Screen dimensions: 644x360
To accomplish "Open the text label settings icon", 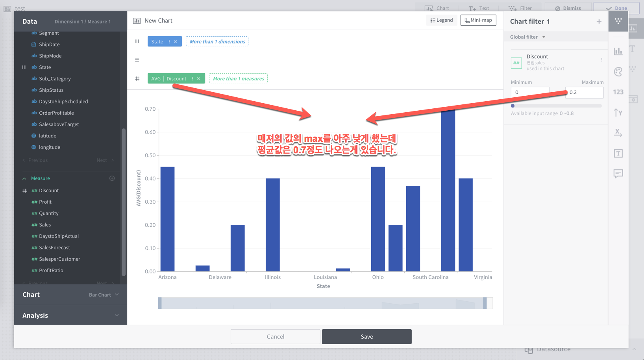I will pyautogui.click(x=618, y=153).
